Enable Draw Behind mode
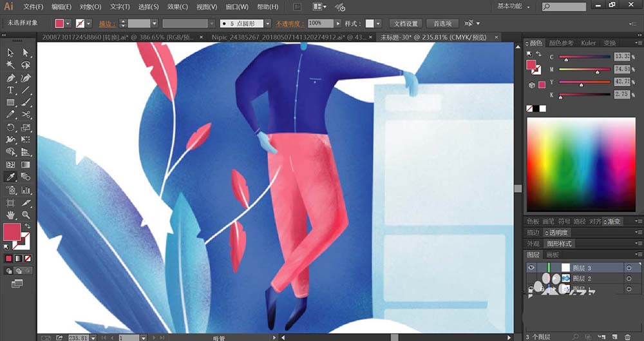 (x=18, y=271)
